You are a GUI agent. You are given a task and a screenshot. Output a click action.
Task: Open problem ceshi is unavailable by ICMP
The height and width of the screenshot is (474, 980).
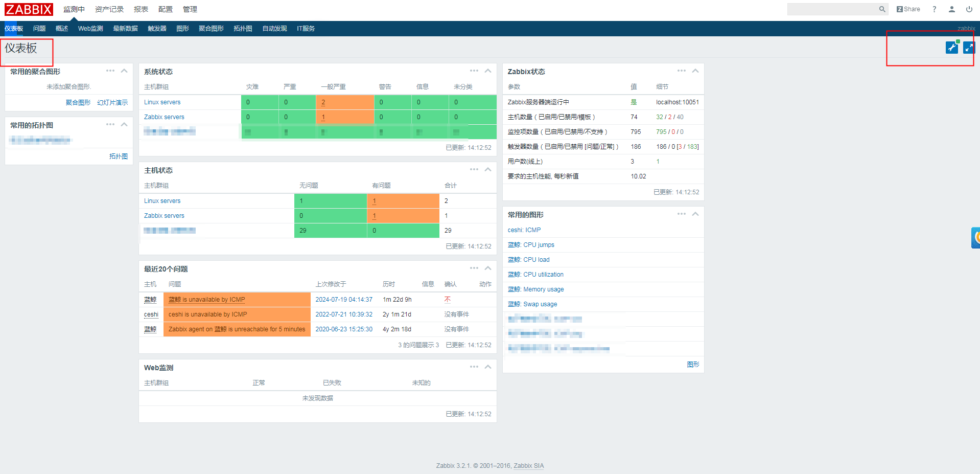click(208, 314)
